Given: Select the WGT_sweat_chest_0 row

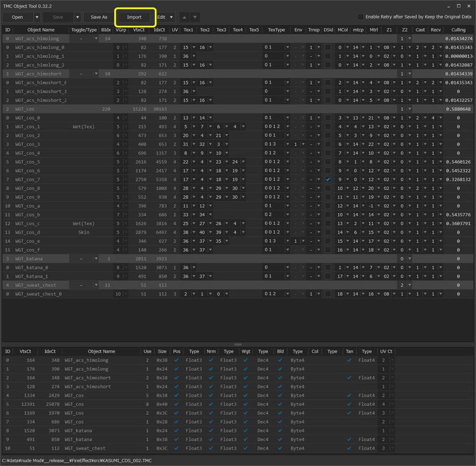Looking at the screenshot, I should tap(238, 294).
